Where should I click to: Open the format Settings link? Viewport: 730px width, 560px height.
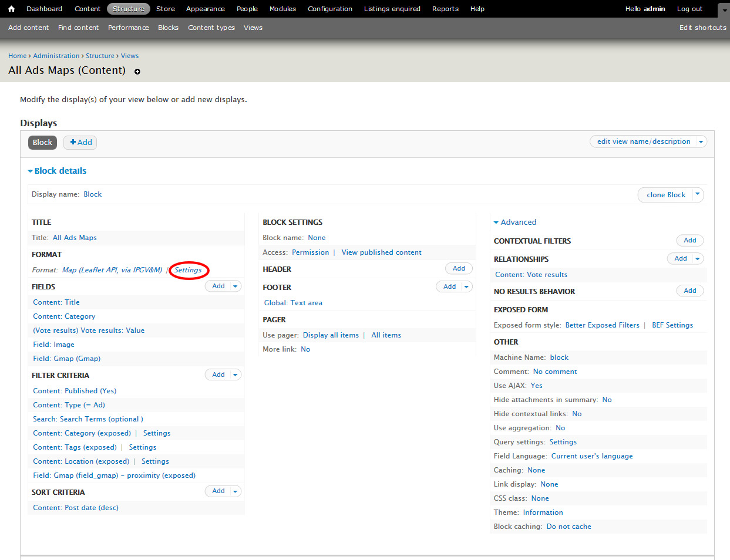[188, 270]
